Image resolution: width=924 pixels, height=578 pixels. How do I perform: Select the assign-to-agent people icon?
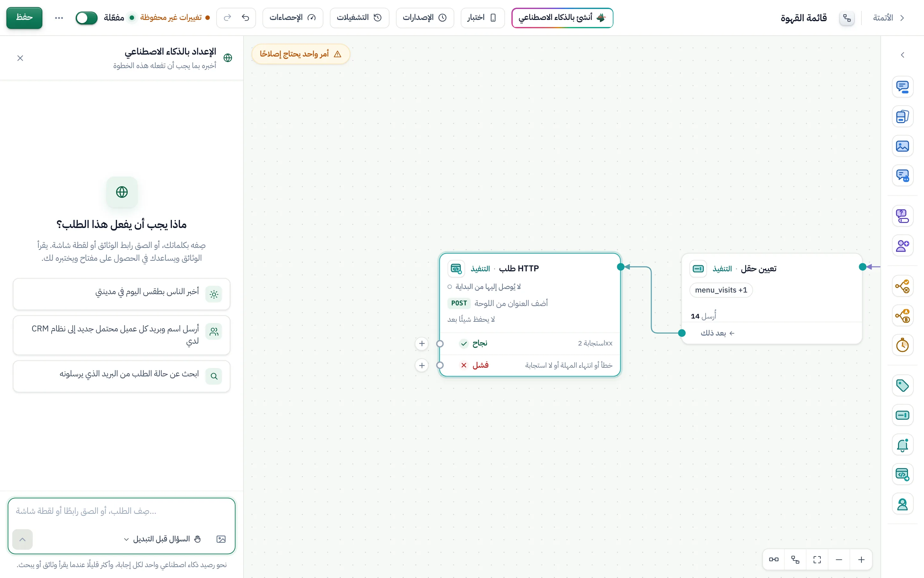(902, 245)
